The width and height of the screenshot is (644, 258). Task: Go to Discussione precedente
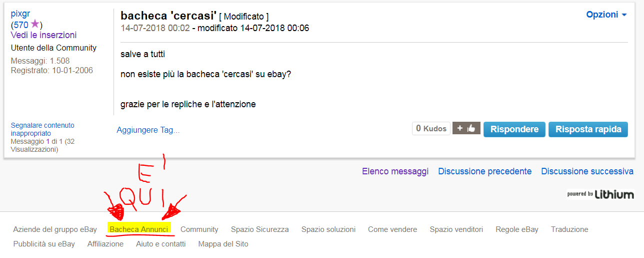click(485, 171)
